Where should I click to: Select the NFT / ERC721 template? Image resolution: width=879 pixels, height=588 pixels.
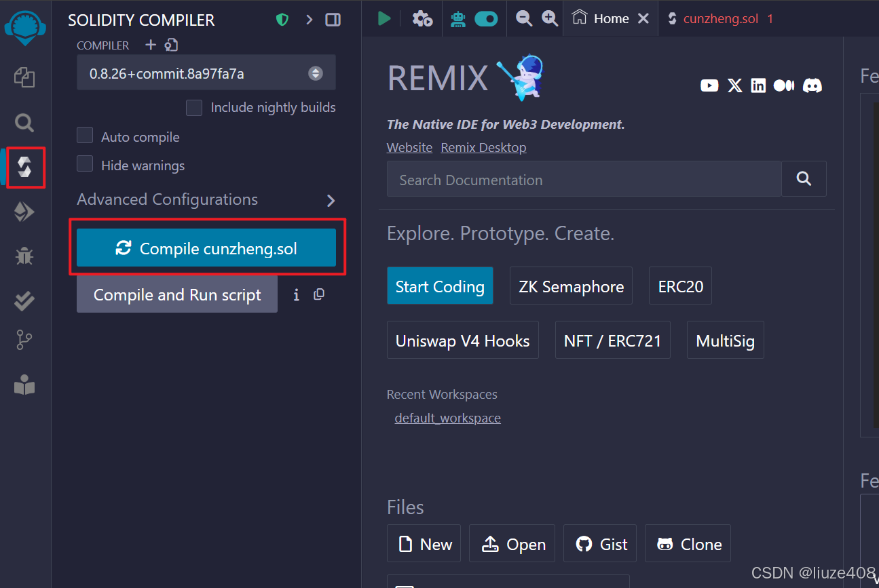pyautogui.click(x=613, y=340)
